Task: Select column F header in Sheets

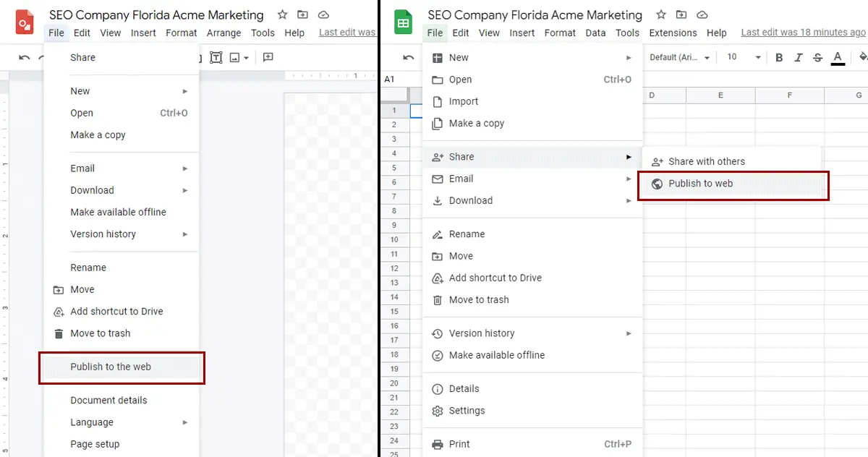Action: (789, 95)
